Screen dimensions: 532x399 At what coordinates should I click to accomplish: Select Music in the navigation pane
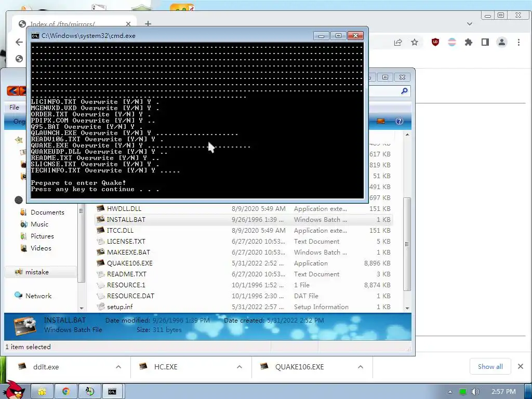point(39,224)
